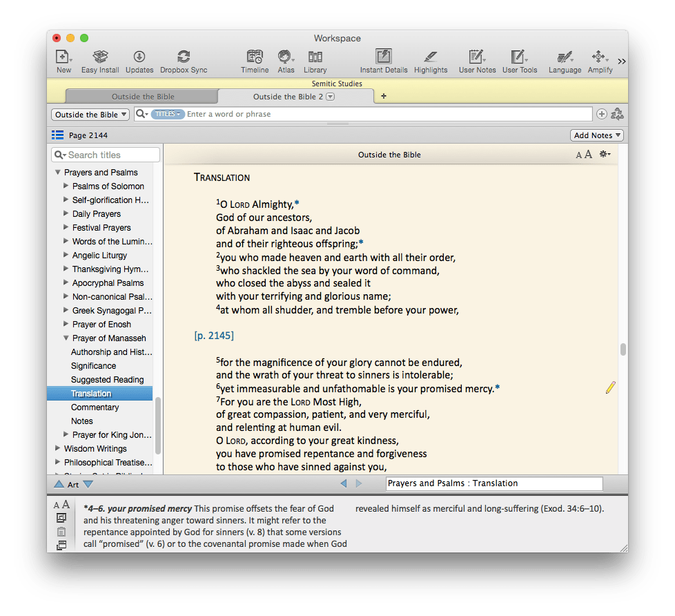
Task: Click the Dropbox Sync icon
Action: tap(184, 57)
